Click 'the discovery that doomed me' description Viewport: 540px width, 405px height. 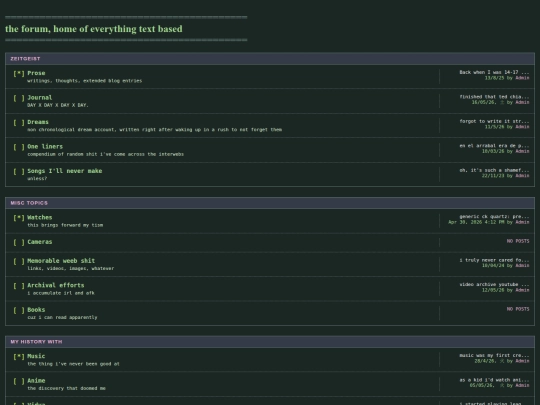click(66, 388)
